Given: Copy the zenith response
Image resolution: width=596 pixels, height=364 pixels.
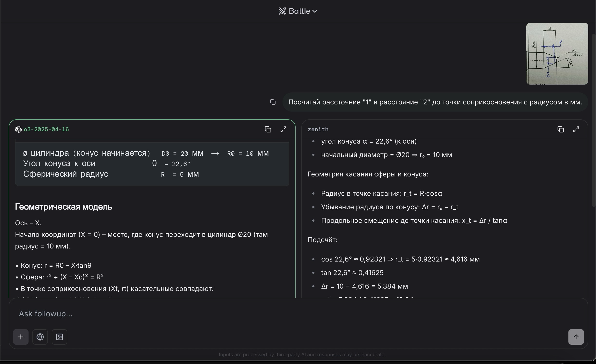Looking at the screenshot, I should click(560, 130).
